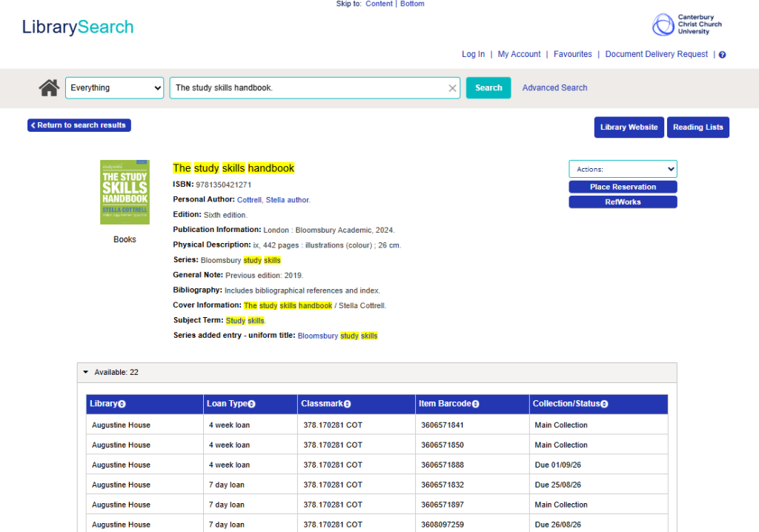This screenshot has width=759, height=532.
Task: Open the Actions dropdown
Action: [623, 170]
